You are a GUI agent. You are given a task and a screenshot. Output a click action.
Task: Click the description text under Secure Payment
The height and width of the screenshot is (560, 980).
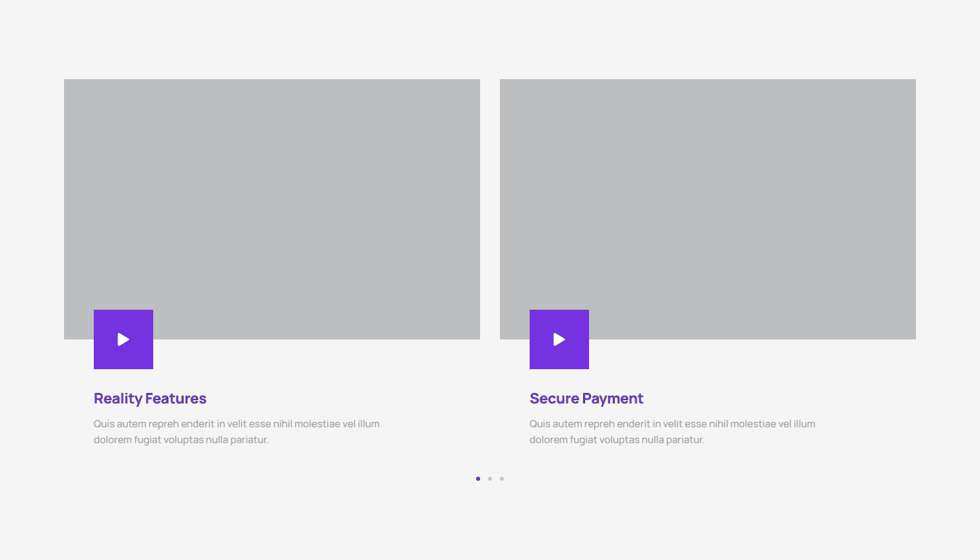tap(672, 432)
